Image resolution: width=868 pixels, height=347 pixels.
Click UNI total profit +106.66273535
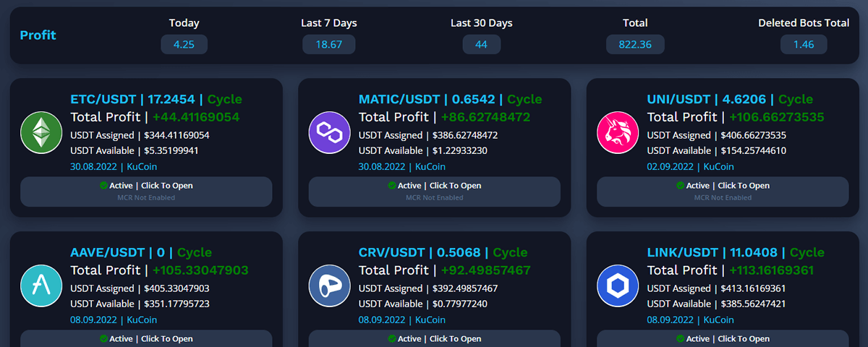(x=776, y=116)
